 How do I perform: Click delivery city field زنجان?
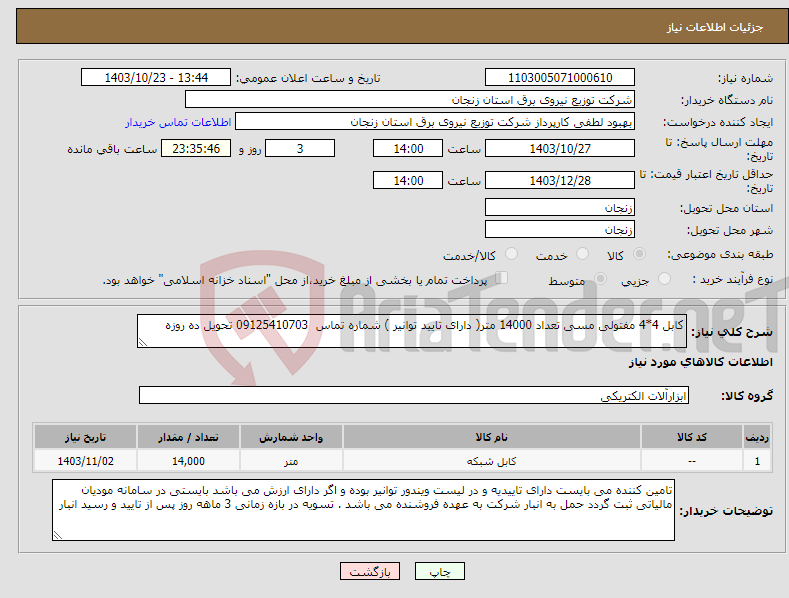pos(560,230)
